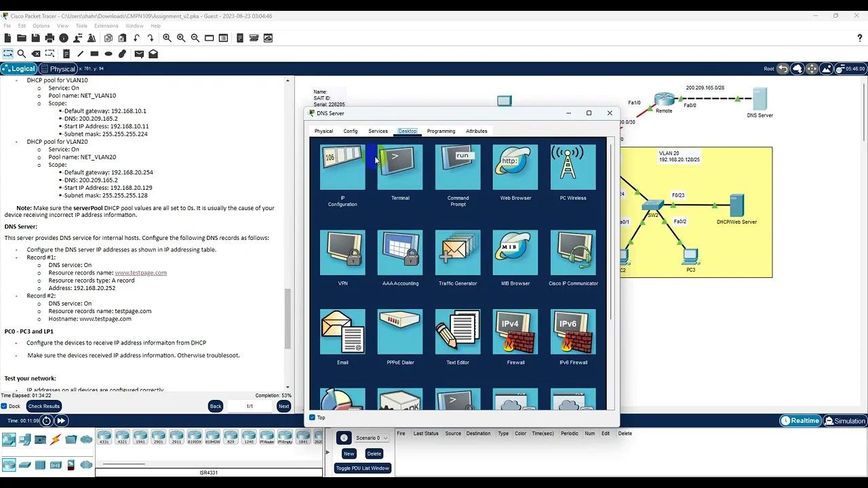The image size is (868, 488).
Task: Launch the Terminal utility
Action: point(399,167)
